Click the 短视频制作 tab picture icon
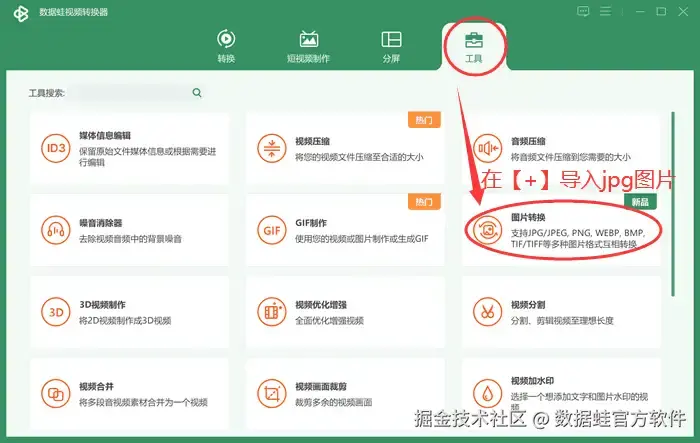Screen dimensions: 700x443 [308, 39]
